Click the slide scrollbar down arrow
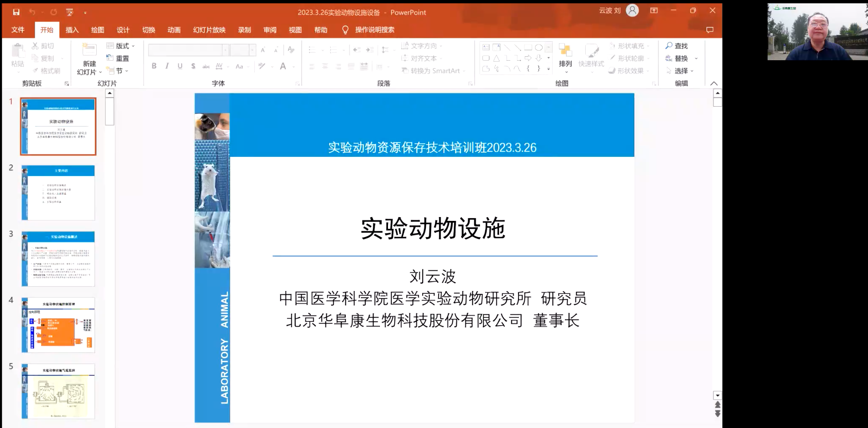 point(717,395)
